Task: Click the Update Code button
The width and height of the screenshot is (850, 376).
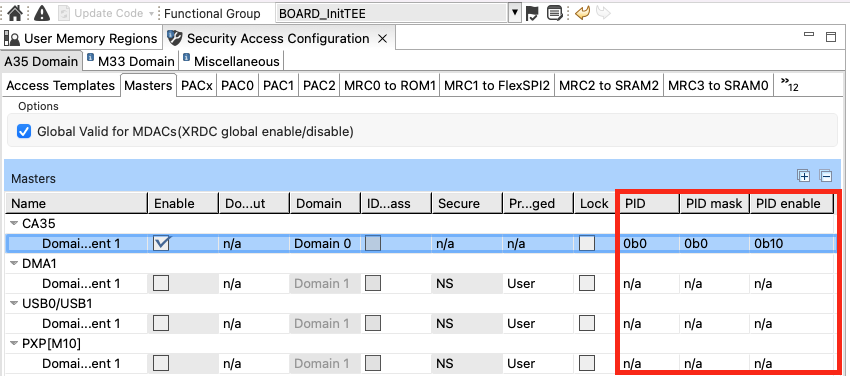Action: (x=101, y=13)
